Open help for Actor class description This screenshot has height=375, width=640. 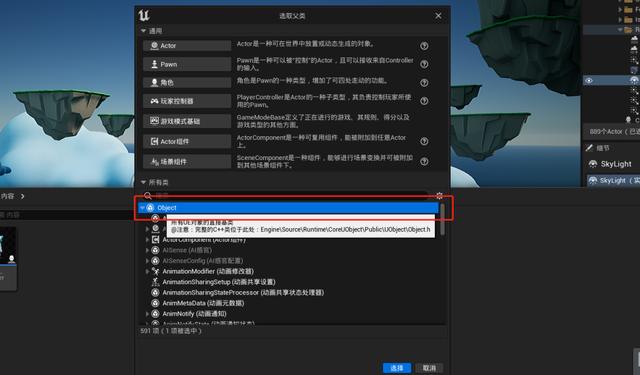pos(424,46)
